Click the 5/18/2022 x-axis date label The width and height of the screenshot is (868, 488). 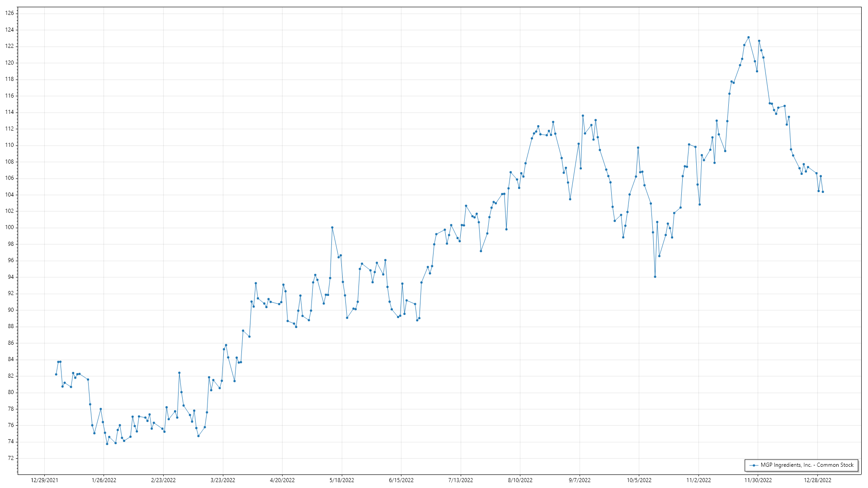[342, 480]
